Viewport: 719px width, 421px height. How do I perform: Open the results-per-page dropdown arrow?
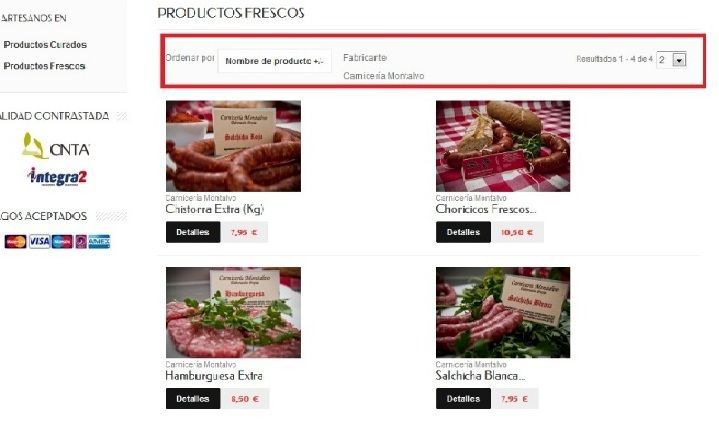(679, 60)
